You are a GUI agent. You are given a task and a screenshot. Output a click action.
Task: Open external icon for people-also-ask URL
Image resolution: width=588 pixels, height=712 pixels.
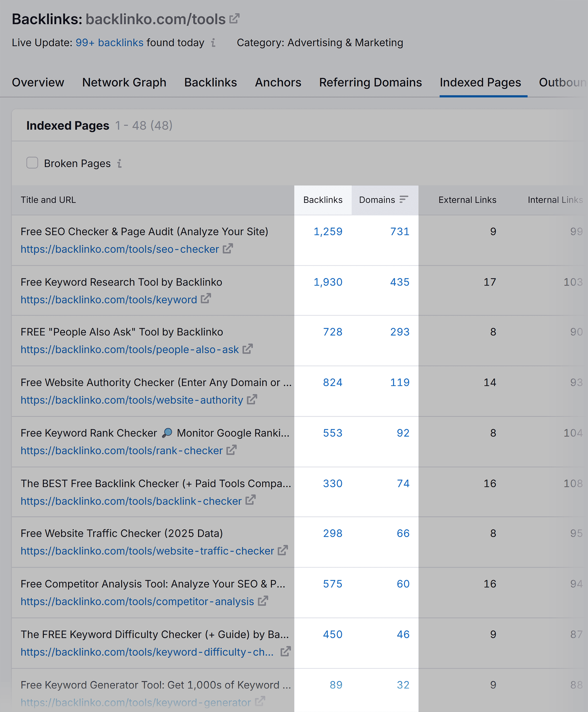[x=248, y=349]
